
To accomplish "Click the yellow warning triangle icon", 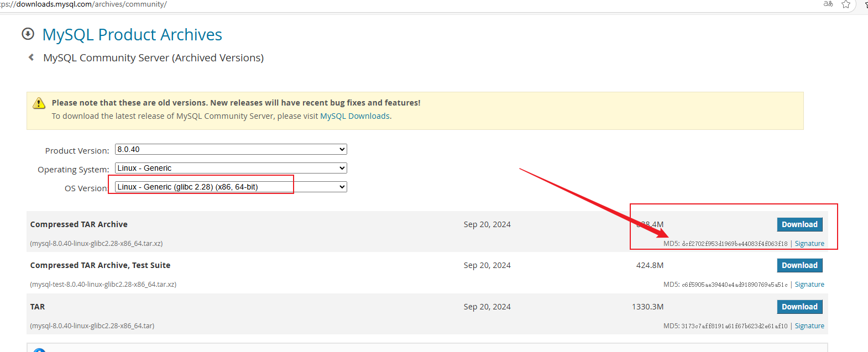I will (39, 103).
